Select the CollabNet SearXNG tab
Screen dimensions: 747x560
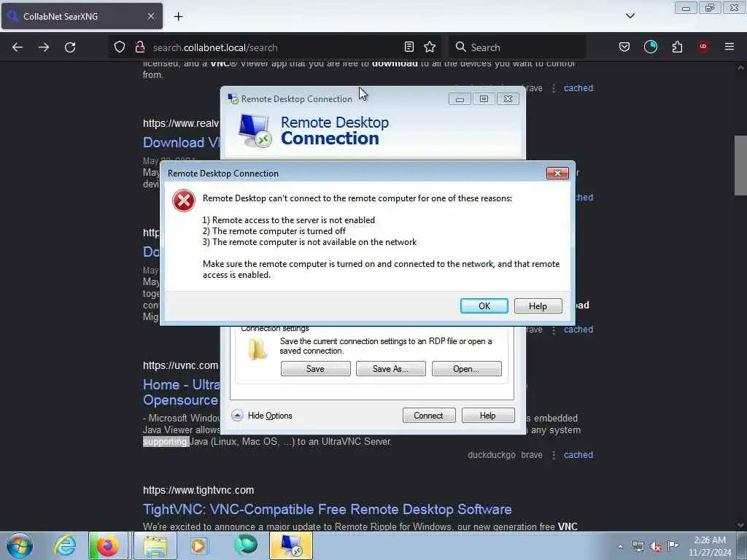[82, 16]
